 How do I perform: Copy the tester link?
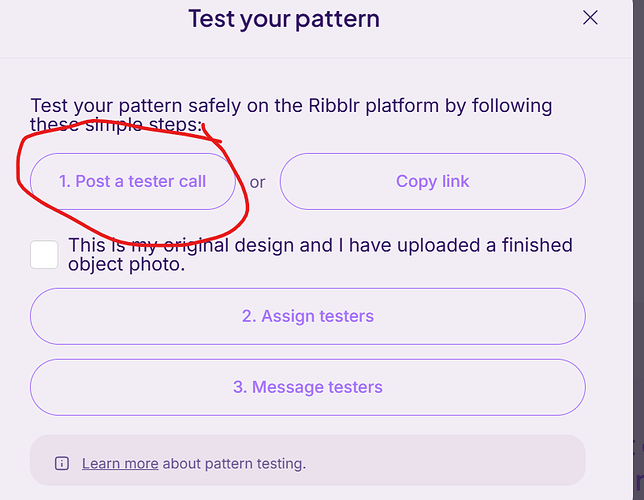pos(432,181)
